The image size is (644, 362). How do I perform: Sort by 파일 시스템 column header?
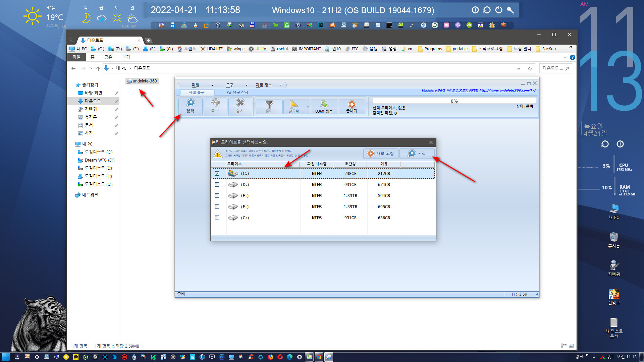pyautogui.click(x=317, y=164)
